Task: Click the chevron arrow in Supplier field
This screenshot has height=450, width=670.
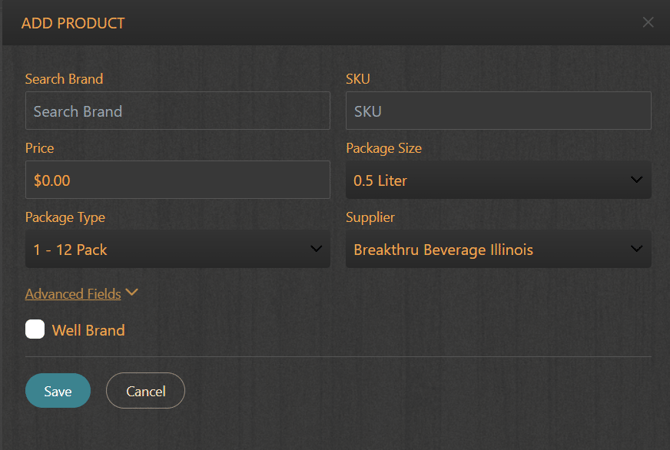Action: pyautogui.click(x=636, y=249)
